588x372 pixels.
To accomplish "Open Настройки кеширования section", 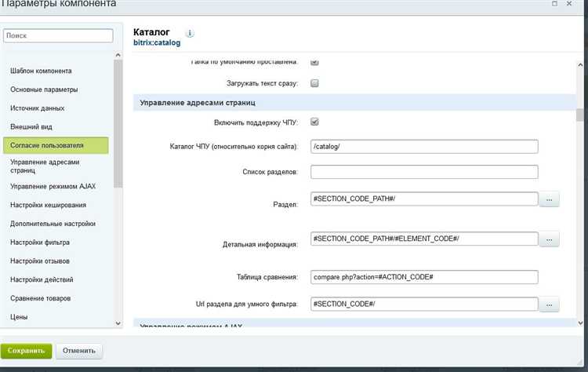I will click(x=48, y=205).
